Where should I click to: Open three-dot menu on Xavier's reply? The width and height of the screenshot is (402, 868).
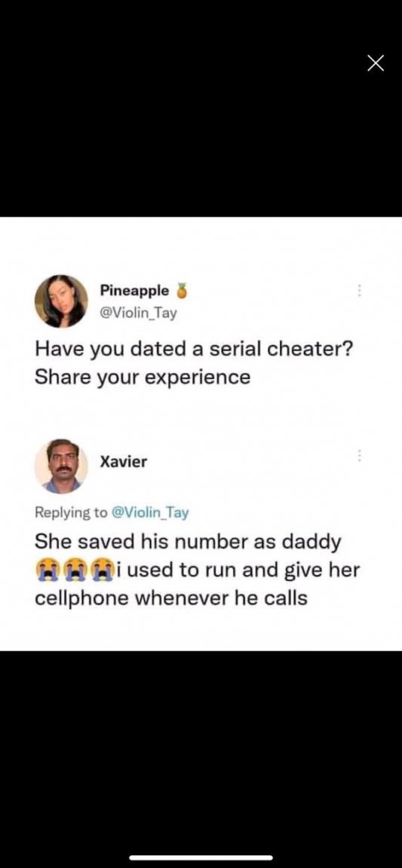click(x=359, y=456)
